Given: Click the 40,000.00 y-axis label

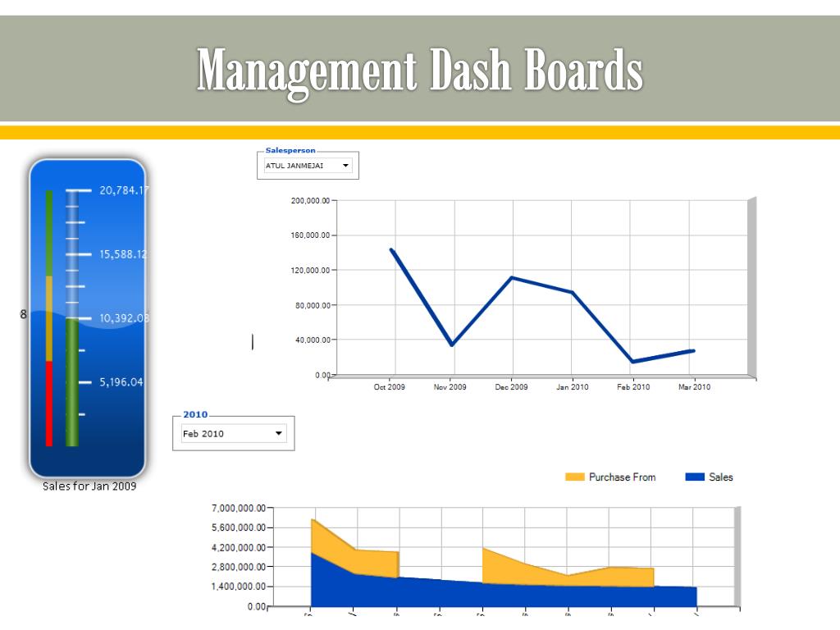Looking at the screenshot, I should tap(313, 340).
